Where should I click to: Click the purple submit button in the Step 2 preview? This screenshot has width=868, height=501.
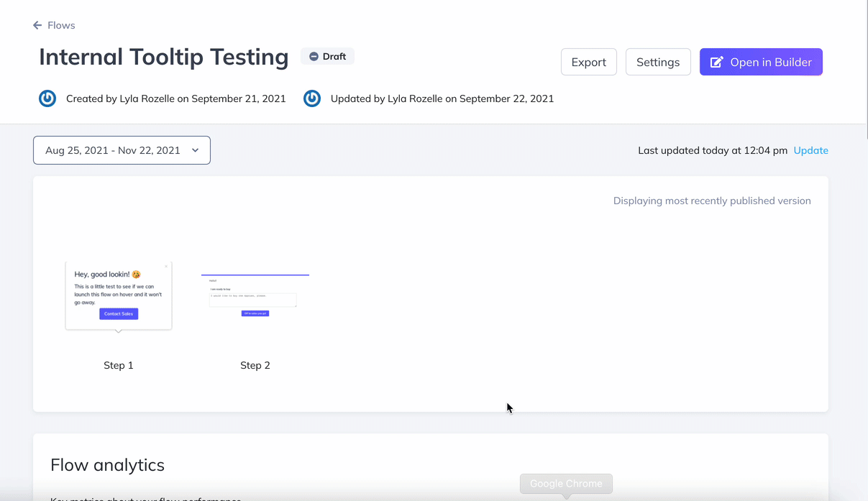click(255, 313)
